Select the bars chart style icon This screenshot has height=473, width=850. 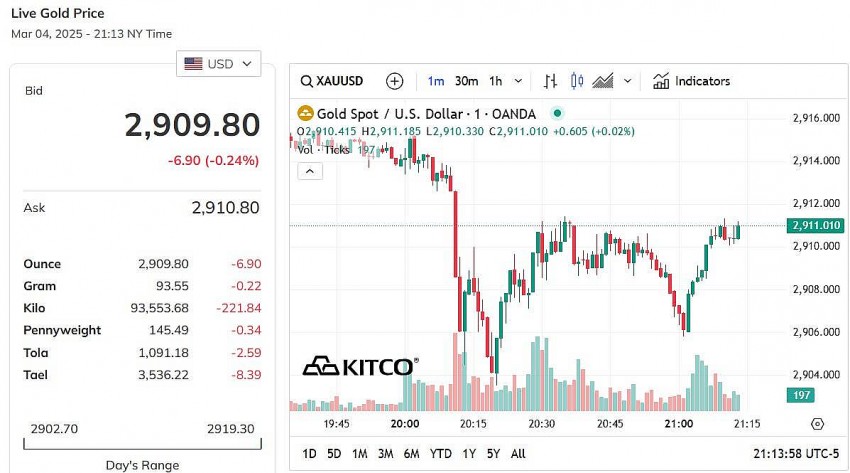pyautogui.click(x=551, y=81)
